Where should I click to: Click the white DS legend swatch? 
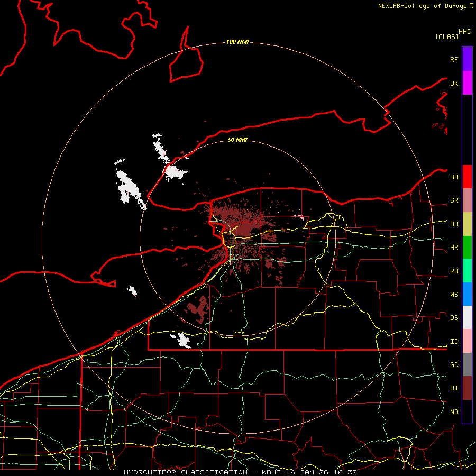467,317
